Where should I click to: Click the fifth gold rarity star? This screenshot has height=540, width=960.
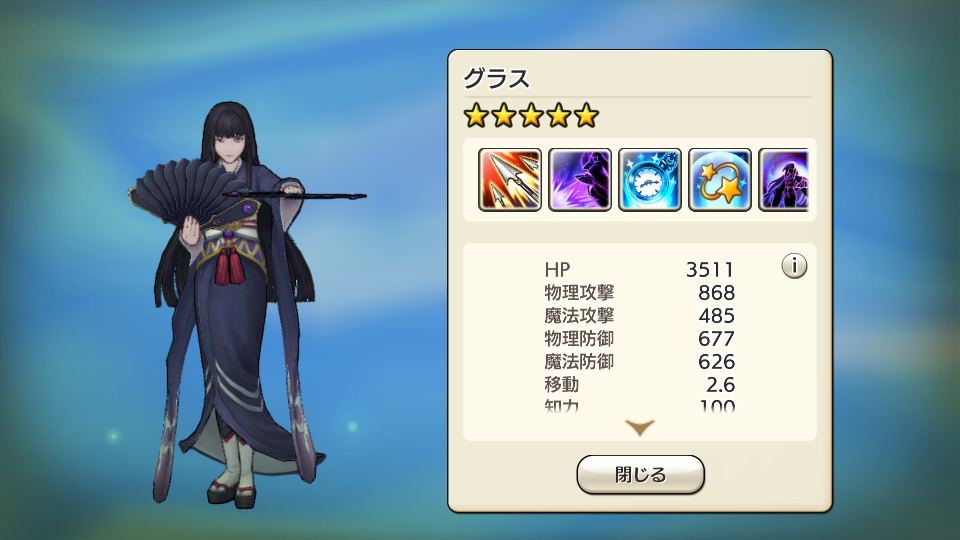[586, 115]
